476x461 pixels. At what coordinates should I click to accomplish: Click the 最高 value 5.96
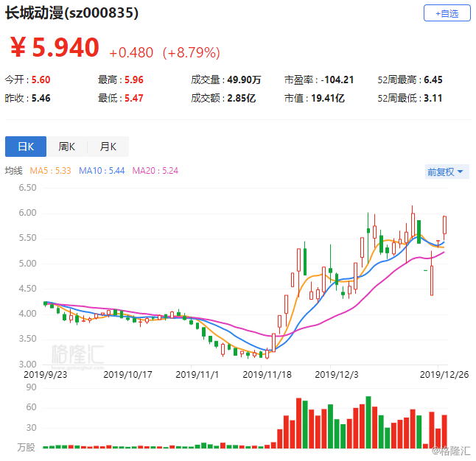coord(134,80)
